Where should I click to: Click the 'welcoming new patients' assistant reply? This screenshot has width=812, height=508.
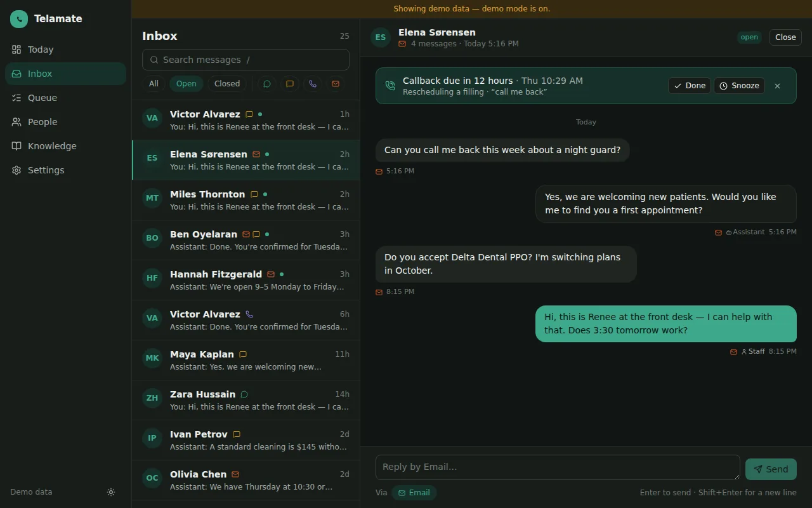(666, 204)
